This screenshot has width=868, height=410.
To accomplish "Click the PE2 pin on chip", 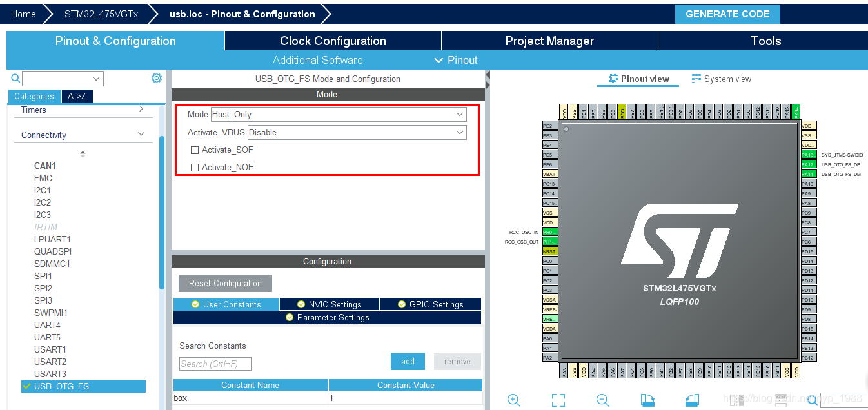I will [549, 126].
